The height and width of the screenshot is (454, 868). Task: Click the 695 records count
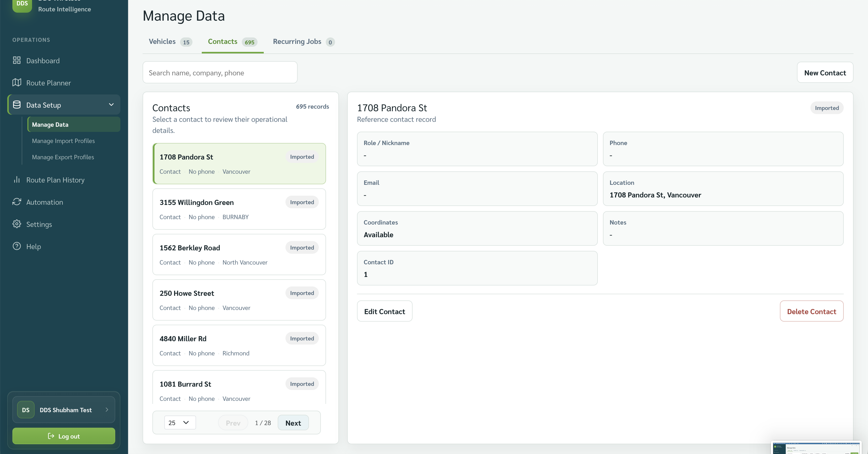[x=312, y=106]
